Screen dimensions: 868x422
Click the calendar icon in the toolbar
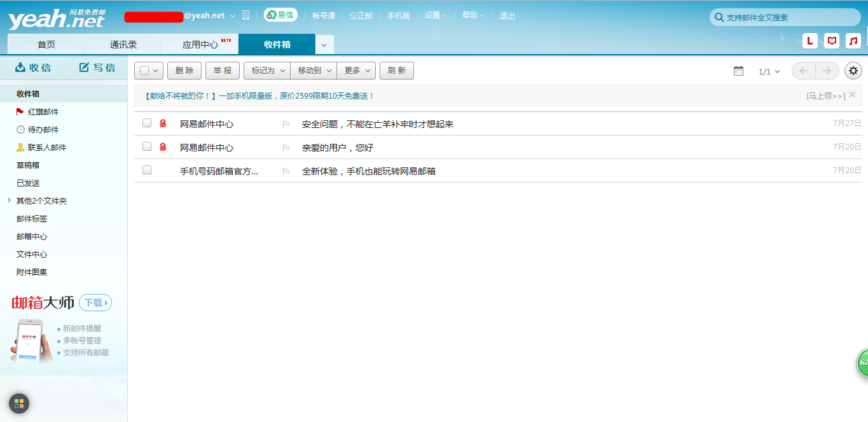pyautogui.click(x=738, y=71)
